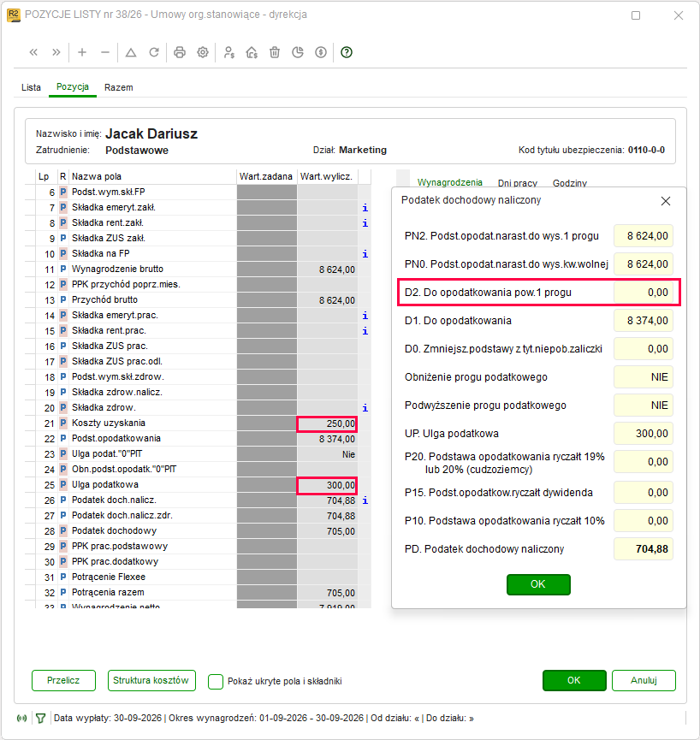This screenshot has width=700, height=740.
Task: Click the house with dollar icon
Action: point(252,52)
